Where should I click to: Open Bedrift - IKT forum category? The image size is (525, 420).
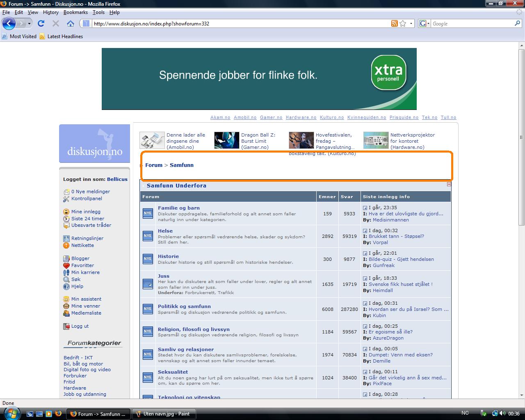coord(78,358)
